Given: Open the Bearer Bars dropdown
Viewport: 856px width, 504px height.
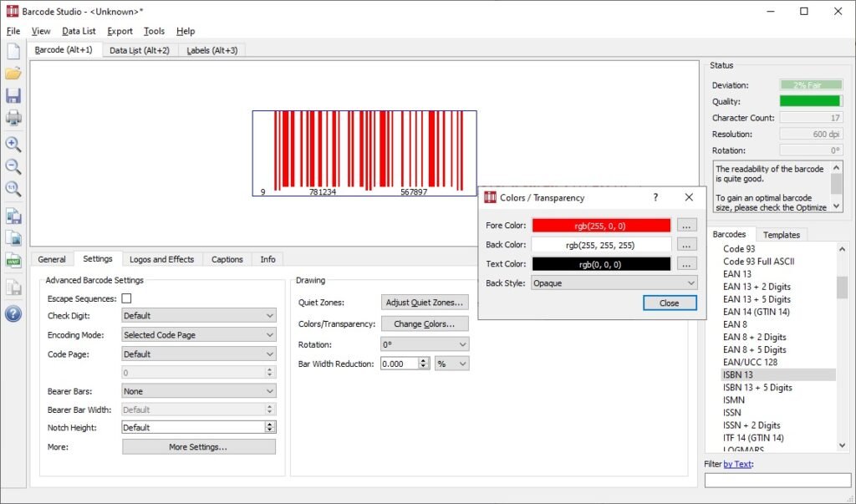Looking at the screenshot, I should coord(199,391).
